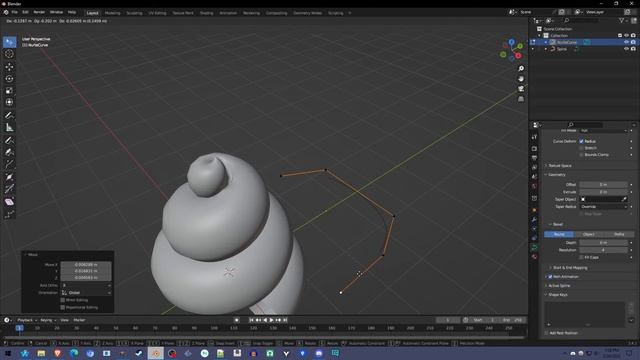Open the Playback popover
The height and width of the screenshot is (360, 640).
[x=27, y=320]
